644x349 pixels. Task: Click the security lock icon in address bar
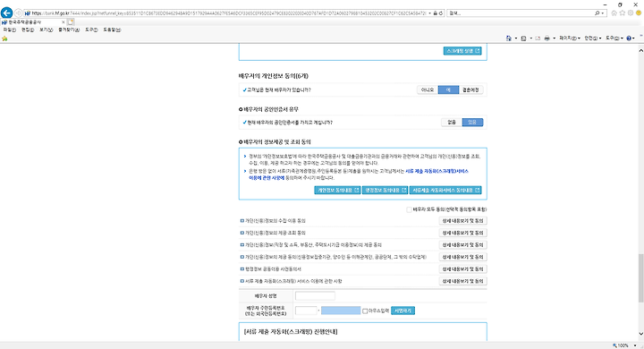point(436,13)
